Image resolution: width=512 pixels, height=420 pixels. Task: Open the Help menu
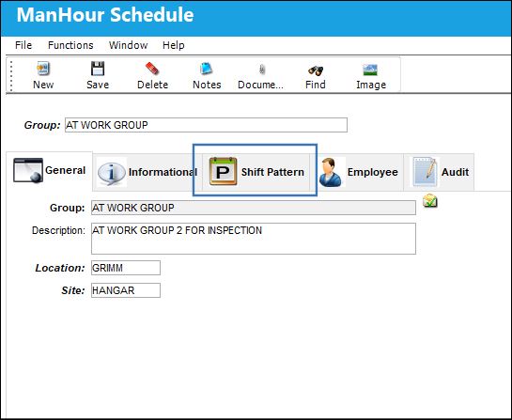pyautogui.click(x=174, y=45)
